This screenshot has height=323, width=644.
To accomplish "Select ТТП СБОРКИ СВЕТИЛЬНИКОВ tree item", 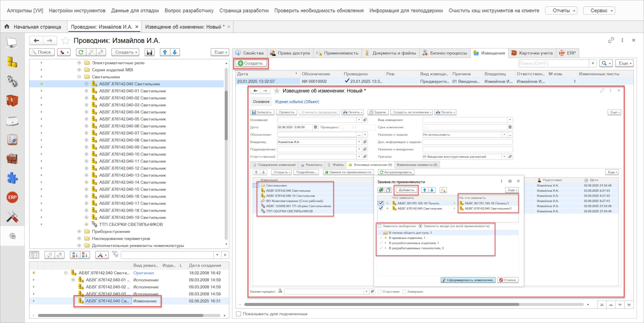I will pos(131,224).
